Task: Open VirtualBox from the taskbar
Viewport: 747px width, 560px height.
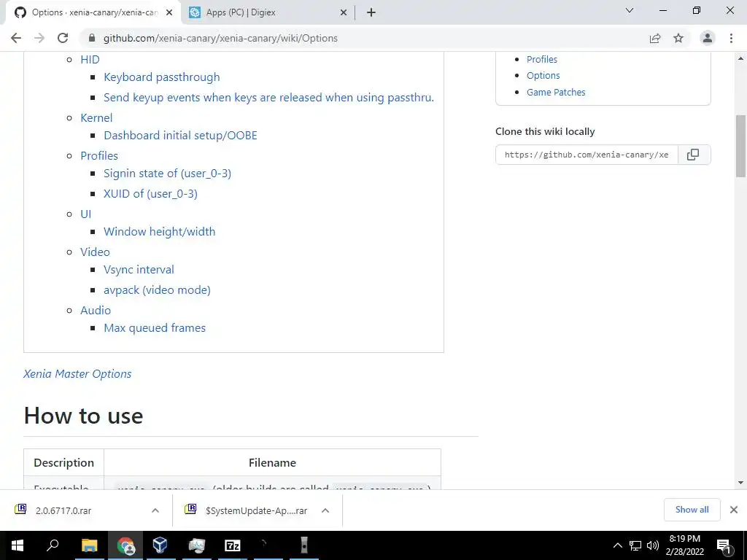Action: pos(160,545)
